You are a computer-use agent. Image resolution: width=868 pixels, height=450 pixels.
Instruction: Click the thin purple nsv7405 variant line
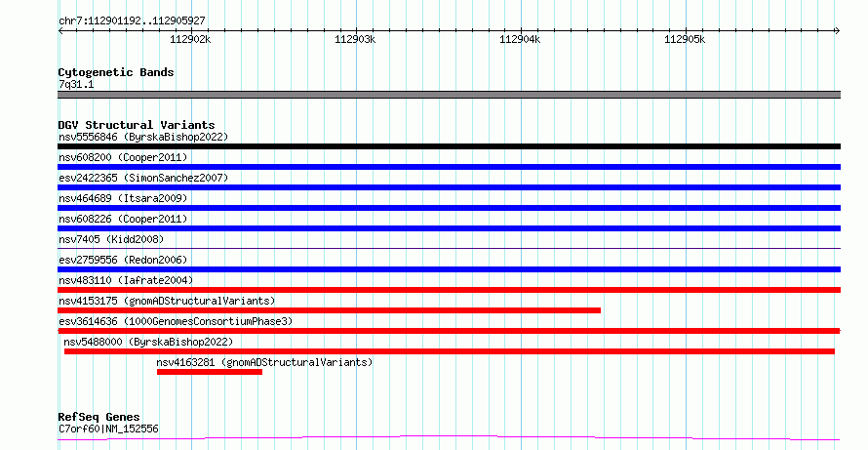[449, 248]
